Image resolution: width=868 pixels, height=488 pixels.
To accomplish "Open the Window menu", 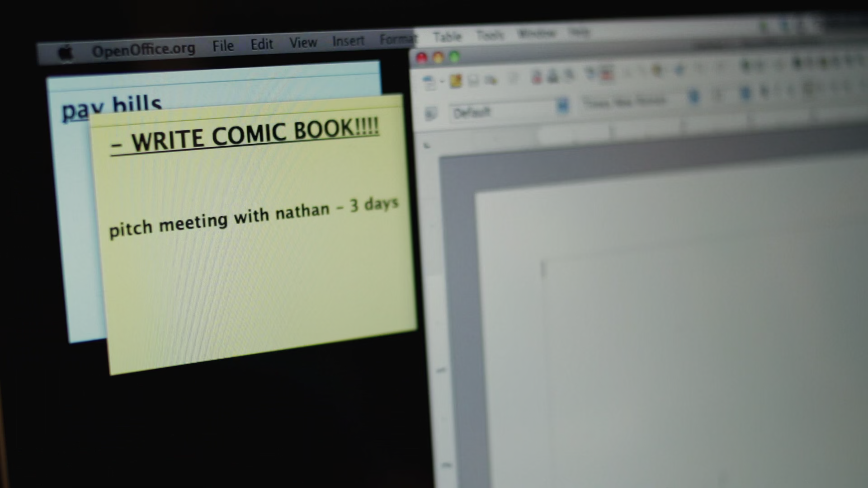I will pyautogui.click(x=536, y=33).
